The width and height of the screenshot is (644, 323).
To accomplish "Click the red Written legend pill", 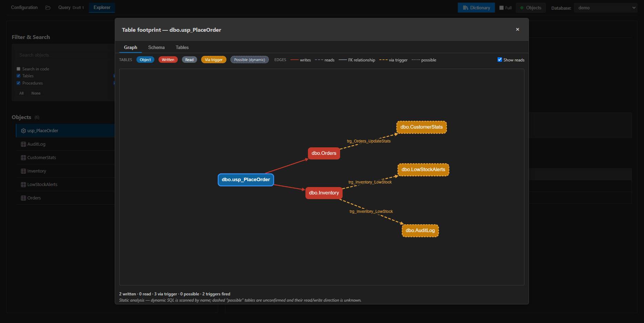I will pos(168,60).
